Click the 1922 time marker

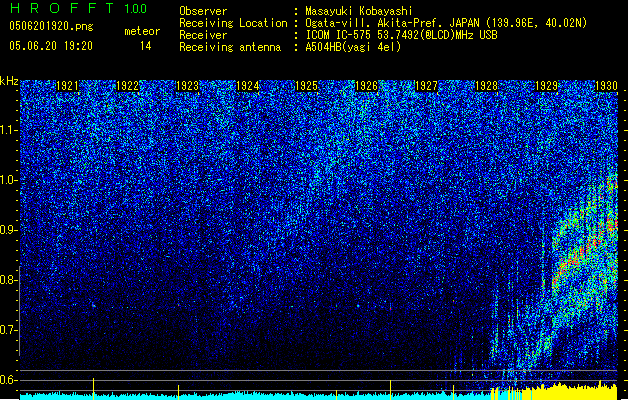tap(127, 86)
